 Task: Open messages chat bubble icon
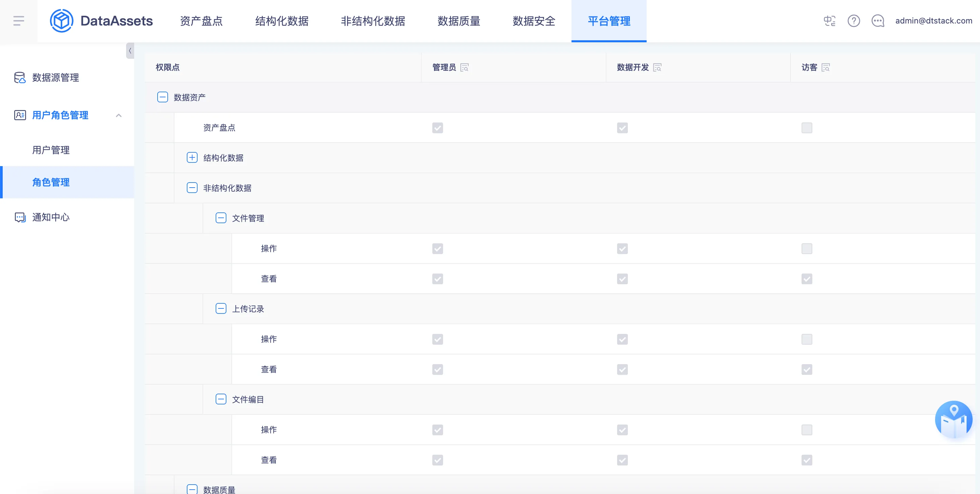pyautogui.click(x=878, y=20)
